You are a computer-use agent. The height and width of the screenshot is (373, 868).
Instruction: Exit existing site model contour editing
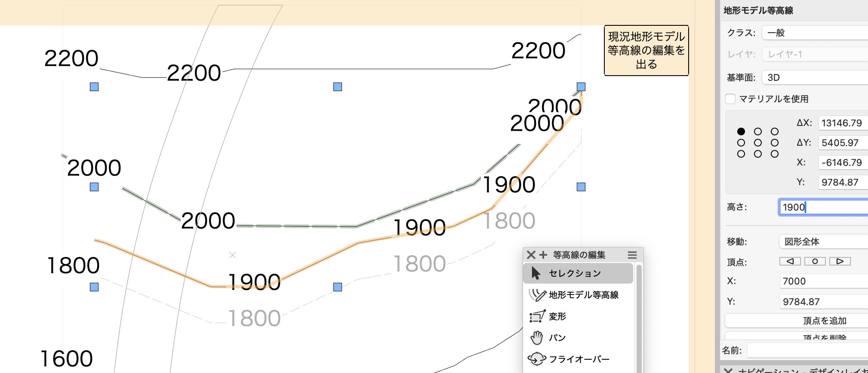pos(646,50)
